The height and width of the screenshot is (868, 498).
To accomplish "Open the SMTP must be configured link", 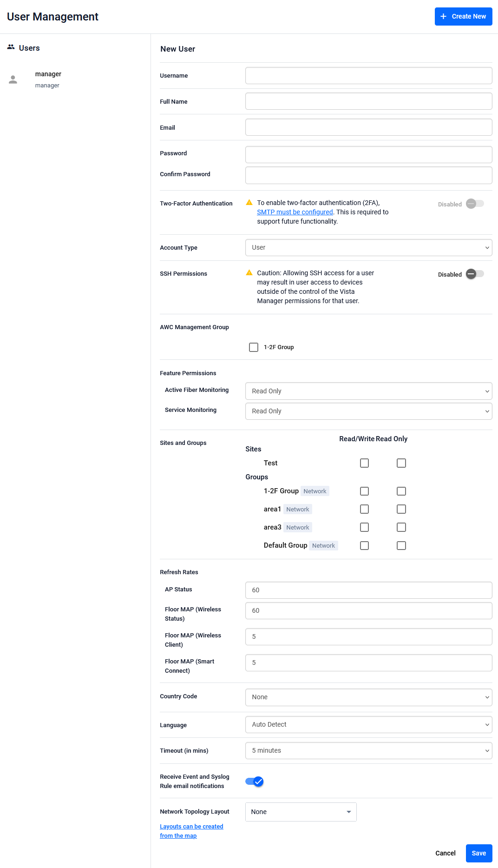I will click(x=295, y=212).
